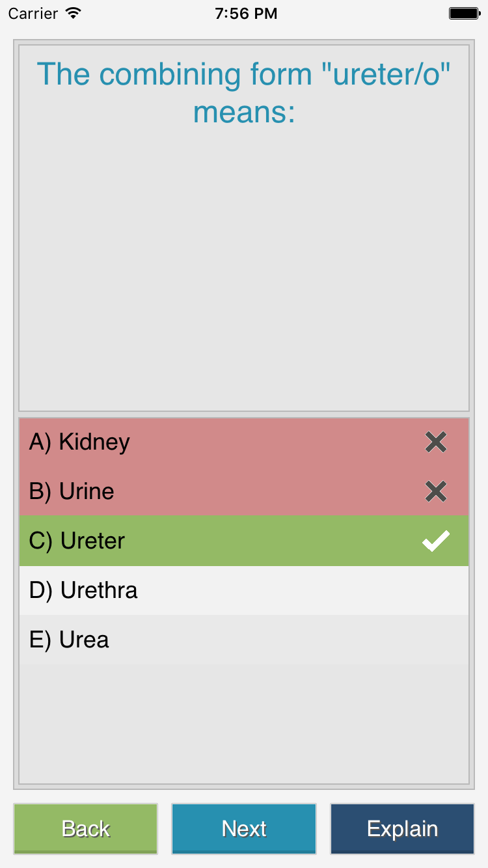488x868 pixels.
Task: Tap the Wi-Fi icon in status bar
Action: (74, 13)
